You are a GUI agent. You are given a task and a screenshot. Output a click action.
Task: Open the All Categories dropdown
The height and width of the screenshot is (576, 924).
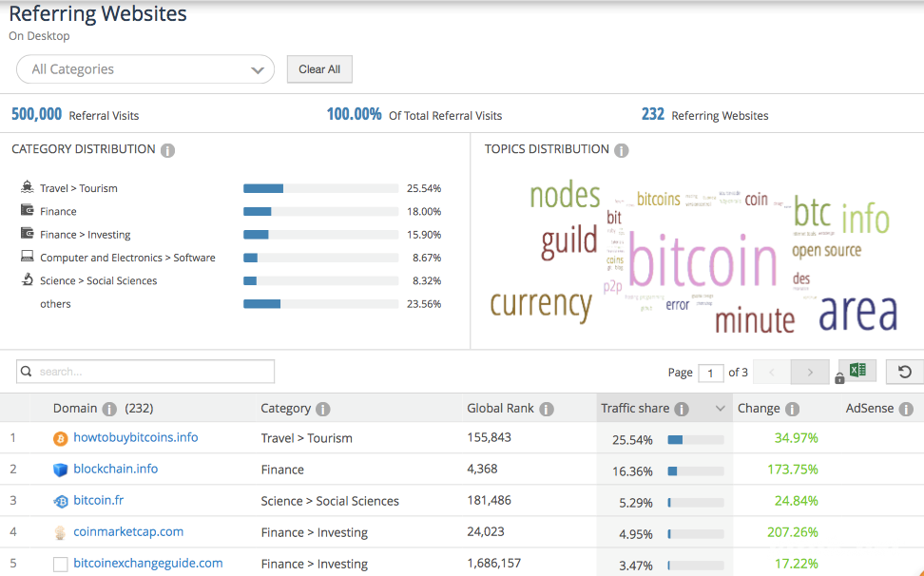pos(144,69)
